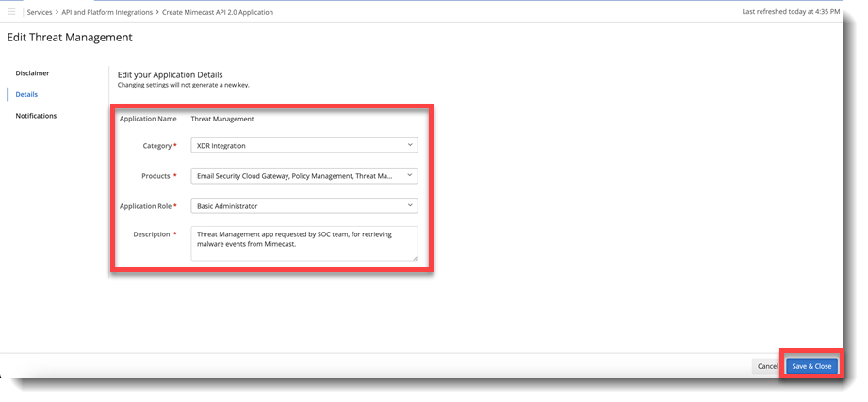
Task: Select the Details step in sidebar
Action: pyautogui.click(x=26, y=94)
